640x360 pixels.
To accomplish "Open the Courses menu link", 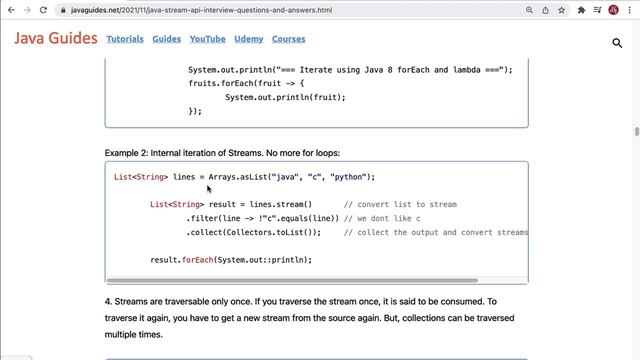I will (289, 39).
